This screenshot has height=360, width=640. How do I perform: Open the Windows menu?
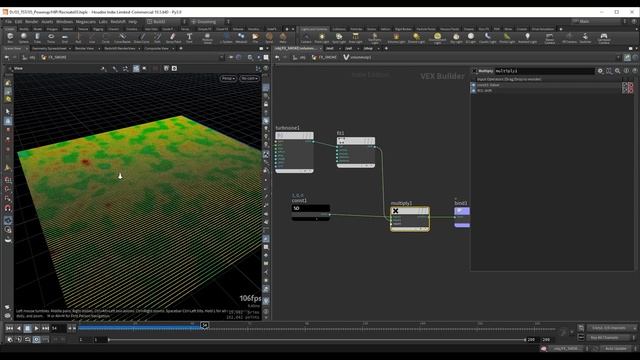(x=64, y=22)
